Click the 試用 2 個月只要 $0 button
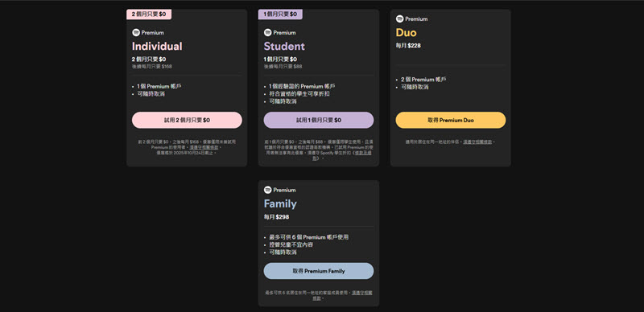 [187, 121]
